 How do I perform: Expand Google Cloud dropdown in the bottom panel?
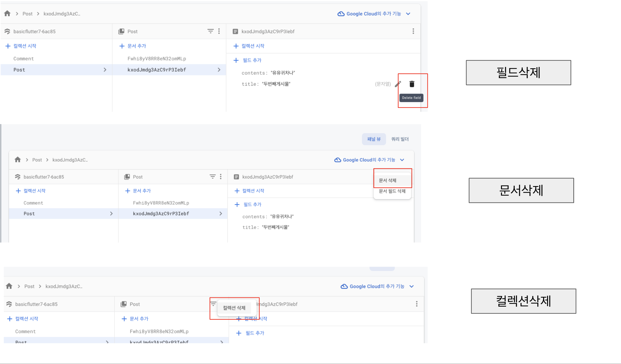point(412,286)
